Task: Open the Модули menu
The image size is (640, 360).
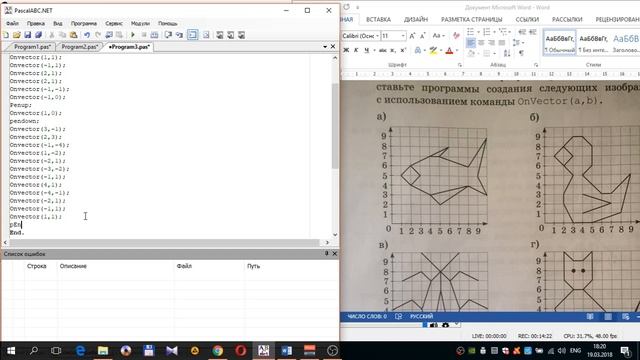Action: [x=140, y=23]
